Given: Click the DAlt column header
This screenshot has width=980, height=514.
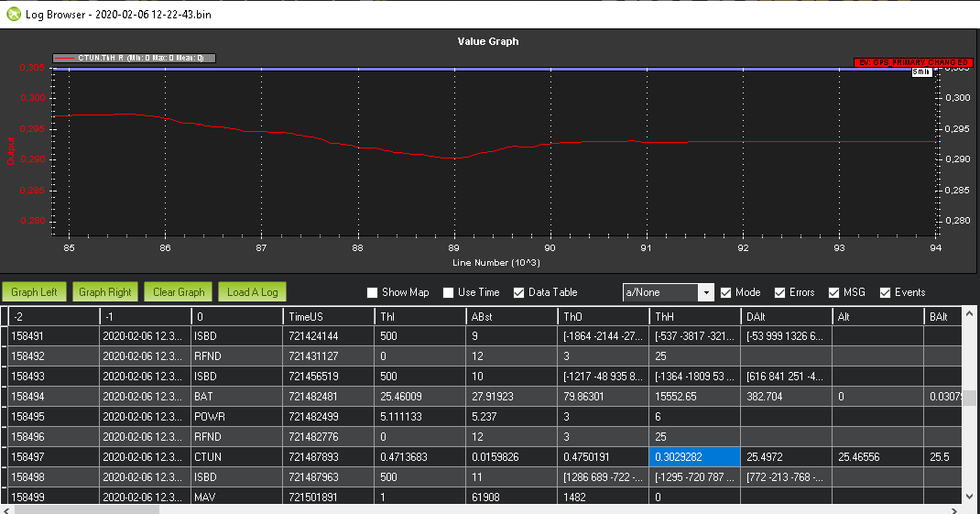Looking at the screenshot, I should coord(786,316).
